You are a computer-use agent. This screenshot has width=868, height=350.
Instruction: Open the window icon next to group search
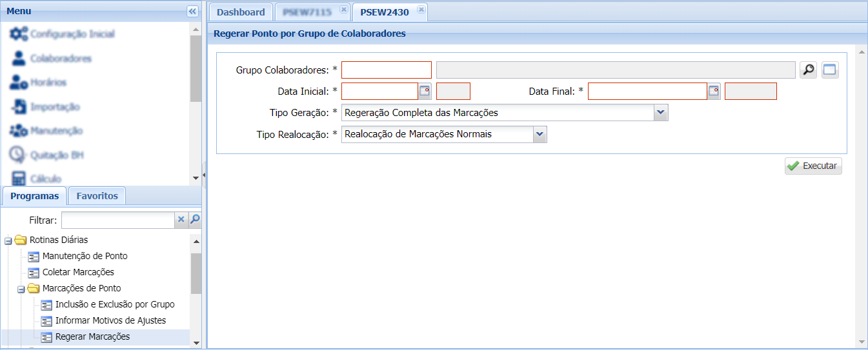(x=830, y=70)
